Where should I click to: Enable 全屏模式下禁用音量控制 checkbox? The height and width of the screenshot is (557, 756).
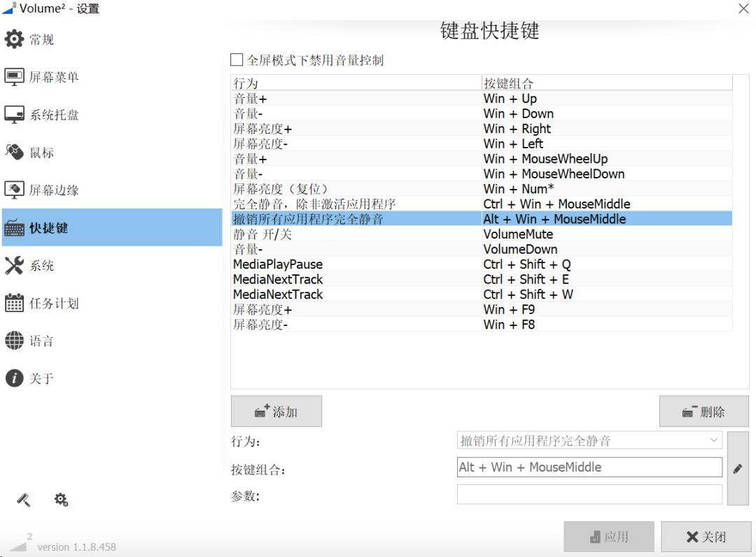coord(236,59)
